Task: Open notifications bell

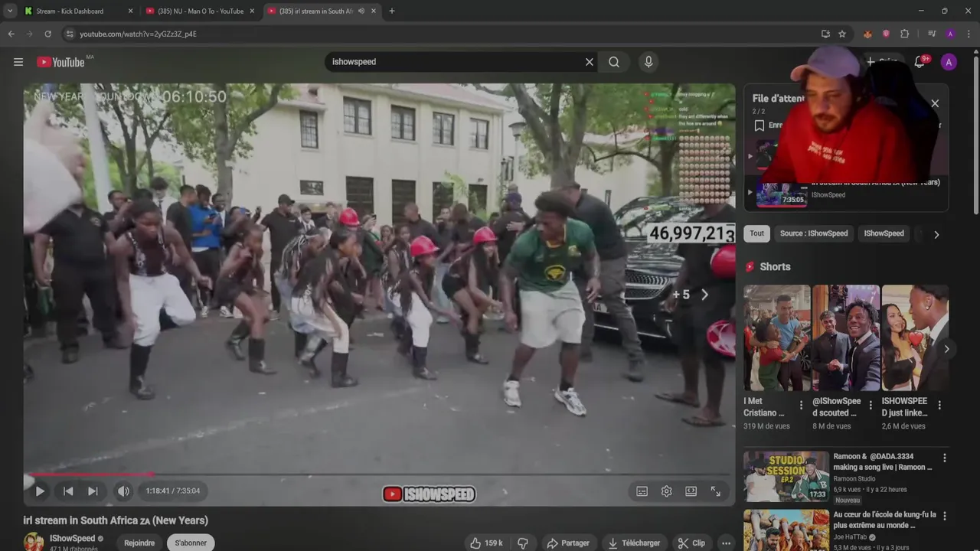Action: tap(920, 62)
